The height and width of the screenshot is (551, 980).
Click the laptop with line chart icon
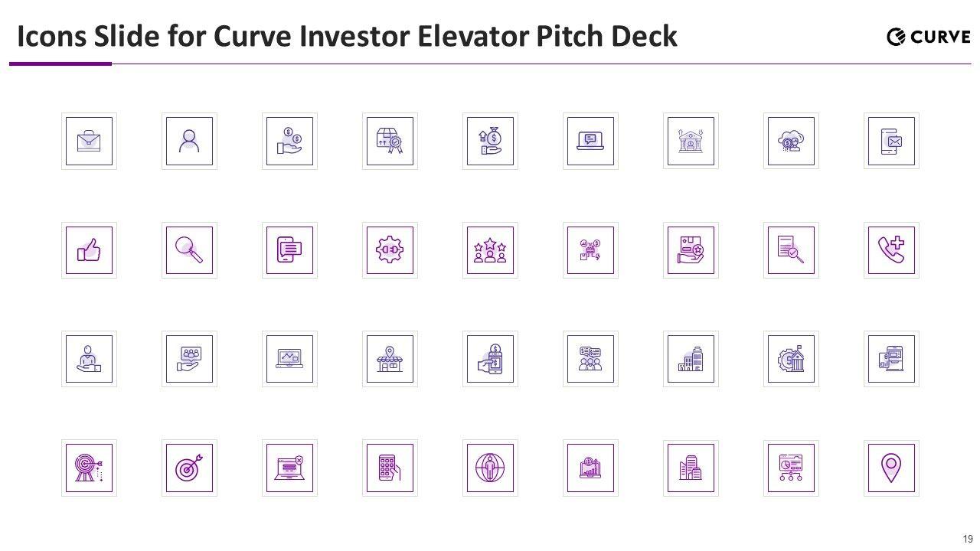click(289, 359)
